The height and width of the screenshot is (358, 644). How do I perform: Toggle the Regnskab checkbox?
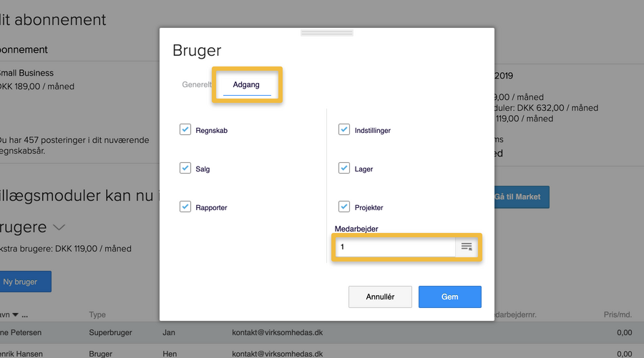185,130
